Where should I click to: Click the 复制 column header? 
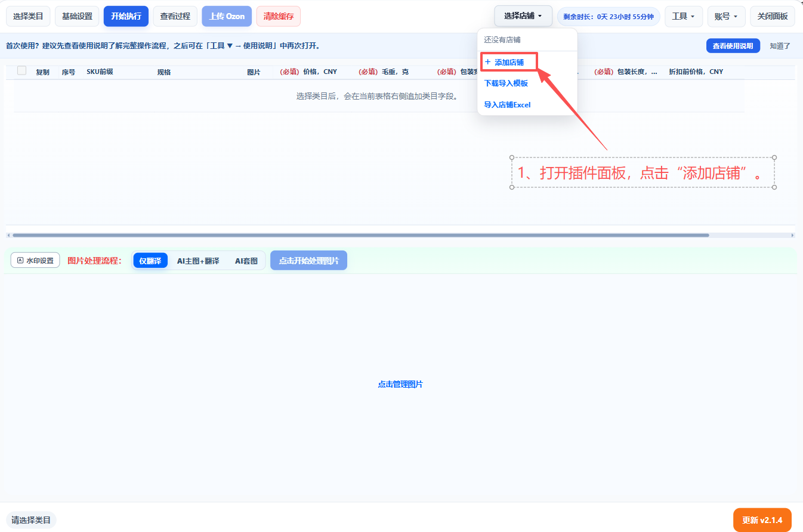42,72
